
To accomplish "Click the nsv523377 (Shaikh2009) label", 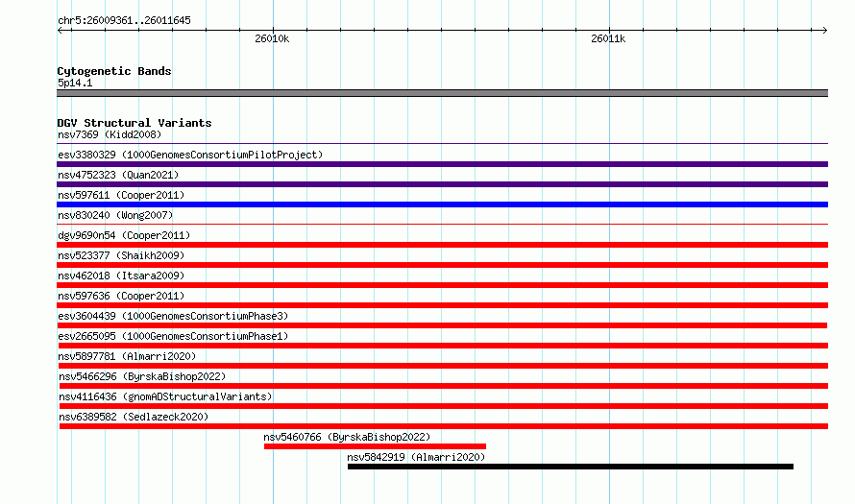I will 121,255.
